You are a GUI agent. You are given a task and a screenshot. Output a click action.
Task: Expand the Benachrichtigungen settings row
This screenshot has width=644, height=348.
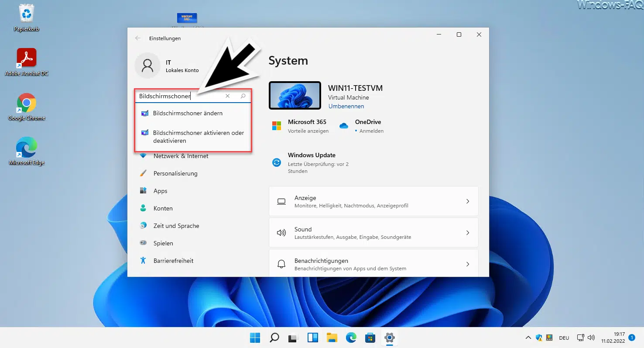373,264
